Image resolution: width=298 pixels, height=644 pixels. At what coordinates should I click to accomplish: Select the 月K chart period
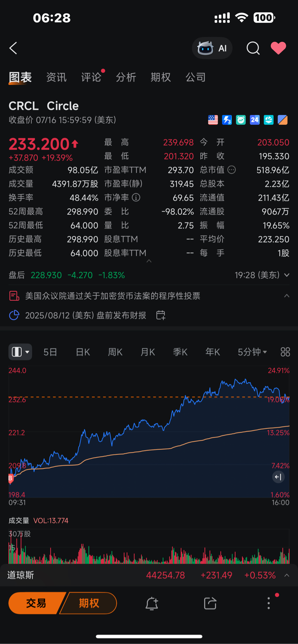(148, 352)
